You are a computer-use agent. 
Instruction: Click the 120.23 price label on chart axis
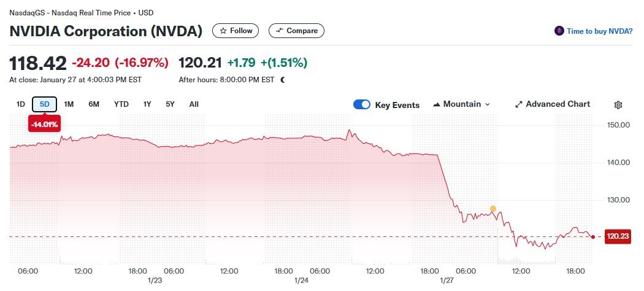(x=618, y=236)
